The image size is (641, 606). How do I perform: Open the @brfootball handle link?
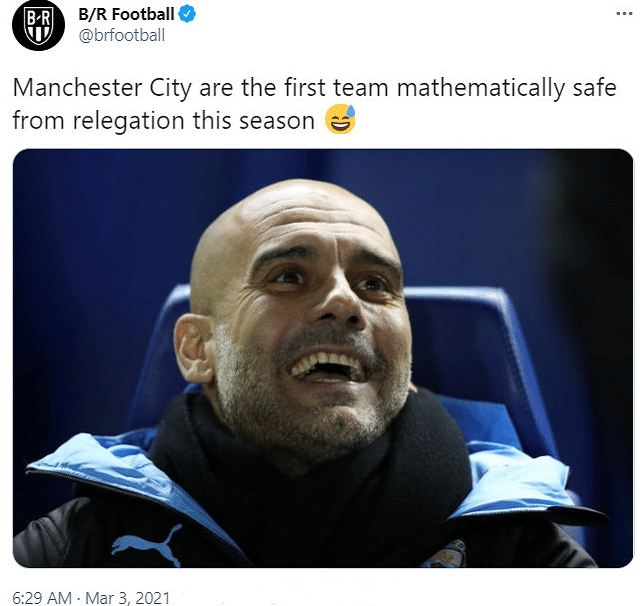(121, 35)
